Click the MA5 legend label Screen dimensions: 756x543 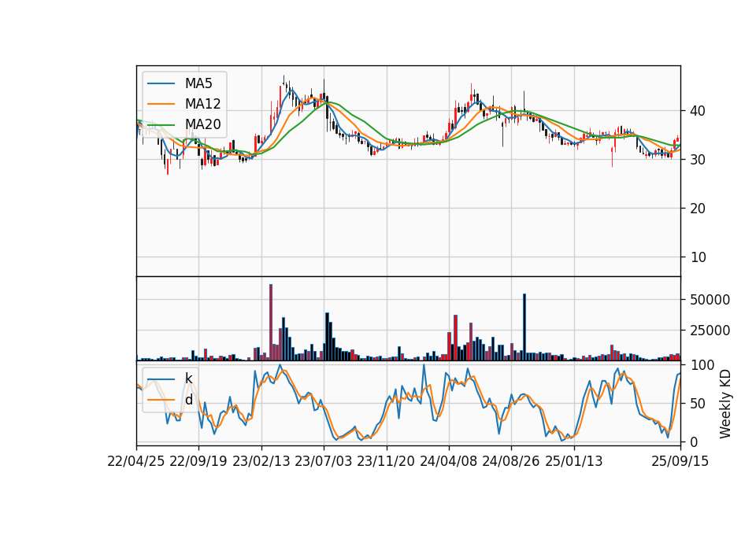click(x=198, y=83)
